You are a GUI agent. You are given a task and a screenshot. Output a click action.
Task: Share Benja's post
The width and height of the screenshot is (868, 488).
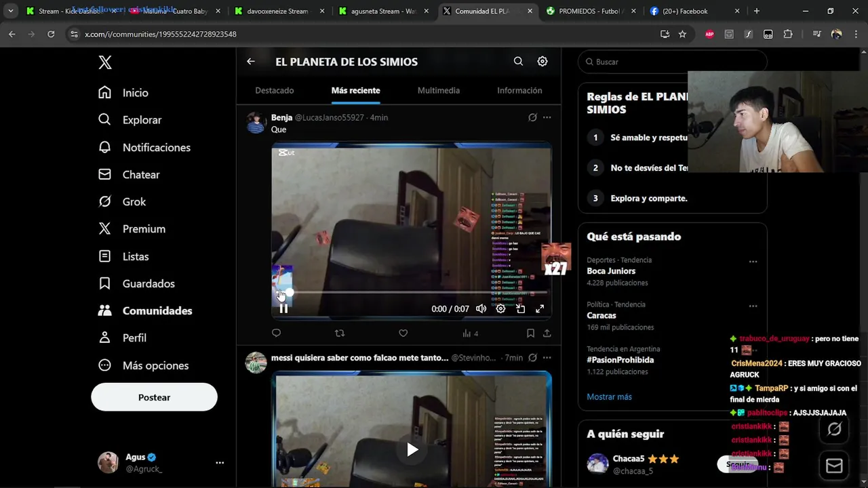(547, 333)
